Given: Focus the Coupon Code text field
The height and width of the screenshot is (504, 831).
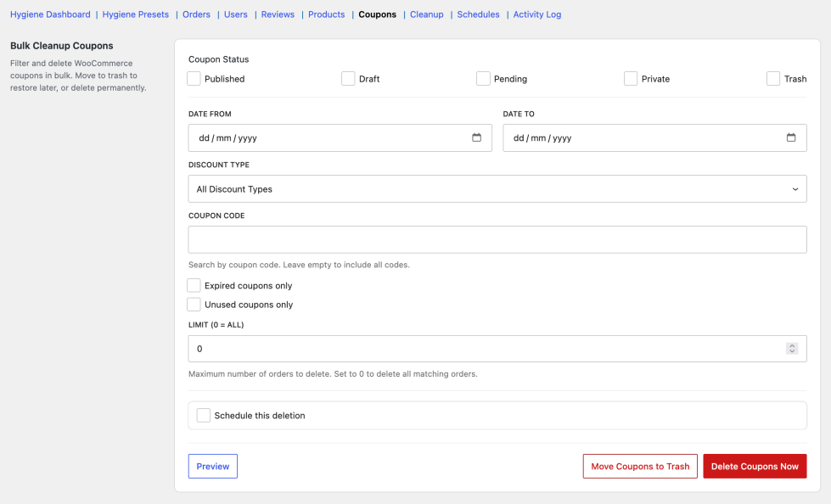Looking at the screenshot, I should point(497,239).
